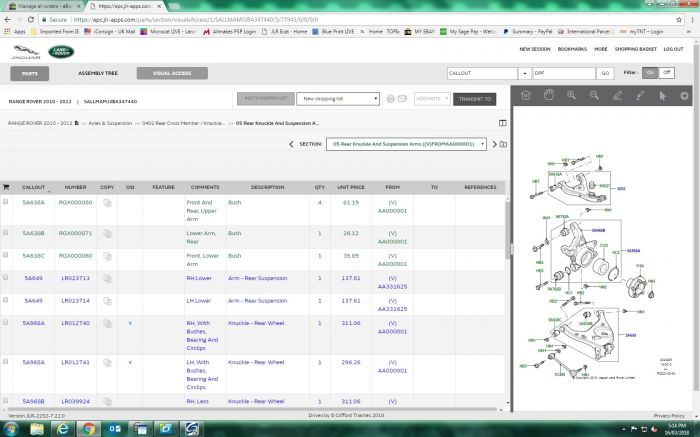Email the parts list via envelope icon
The height and width of the screenshot is (437, 700).
click(x=402, y=99)
